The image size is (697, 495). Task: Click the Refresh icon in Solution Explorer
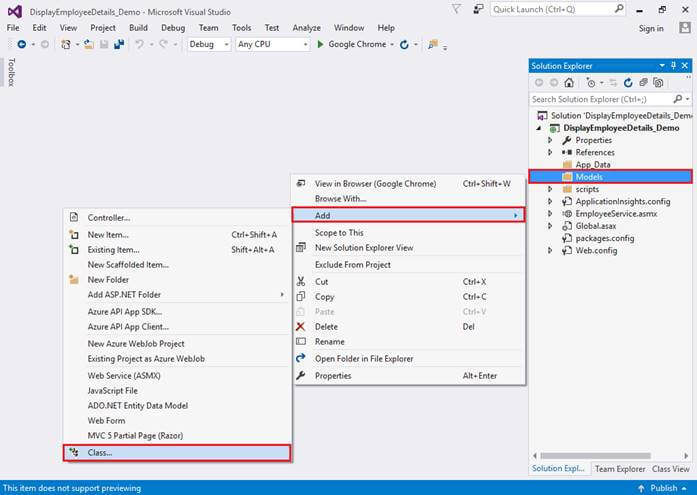point(628,83)
